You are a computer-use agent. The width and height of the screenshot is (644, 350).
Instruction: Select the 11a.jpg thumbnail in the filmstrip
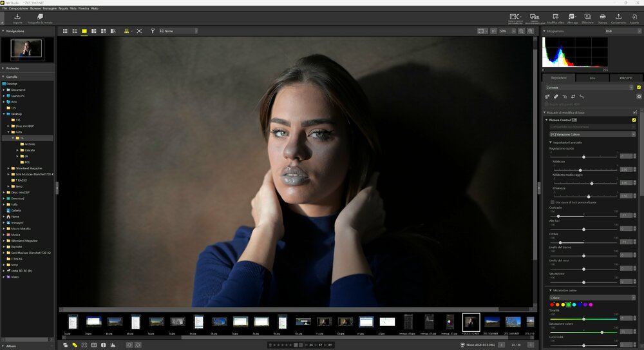pyautogui.click(x=324, y=322)
